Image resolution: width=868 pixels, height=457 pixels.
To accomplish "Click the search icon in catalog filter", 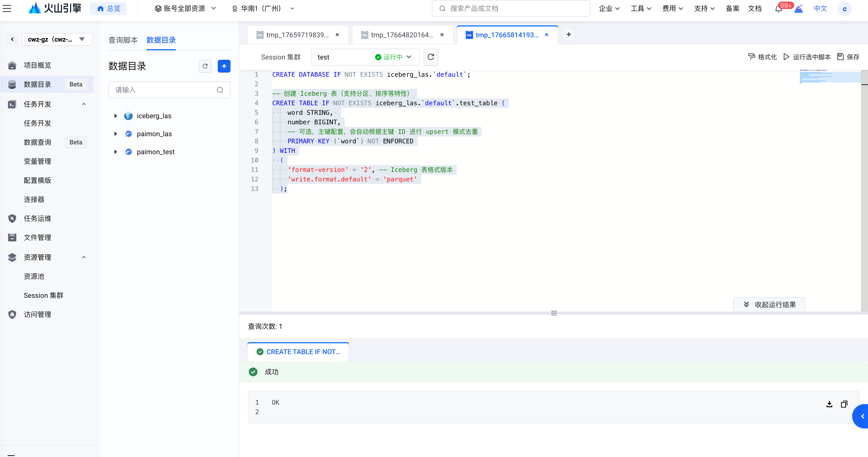I will (220, 90).
